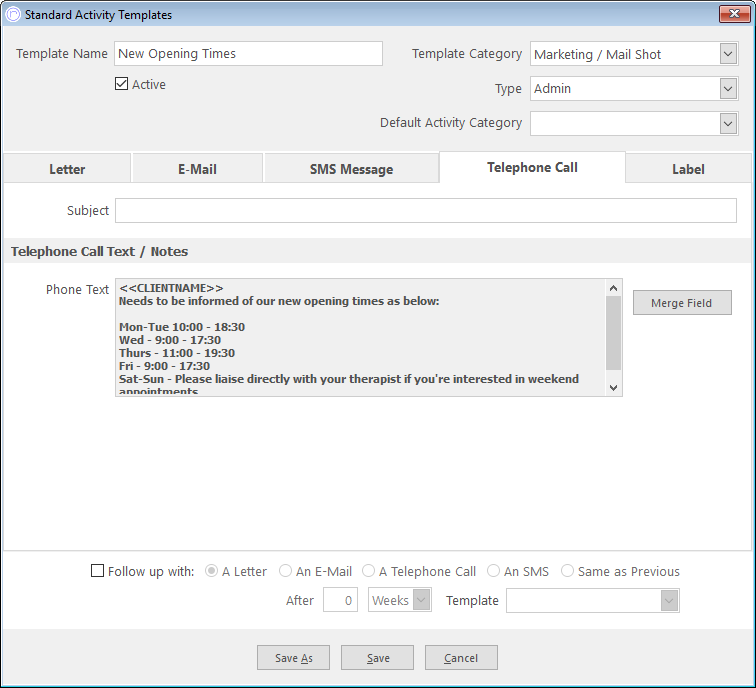Click 'Needs to be informed' text line

[x=279, y=301]
